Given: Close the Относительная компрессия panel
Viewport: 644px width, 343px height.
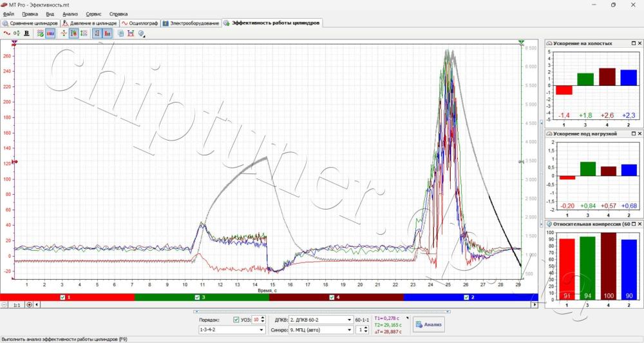Looking at the screenshot, I should 639,224.
